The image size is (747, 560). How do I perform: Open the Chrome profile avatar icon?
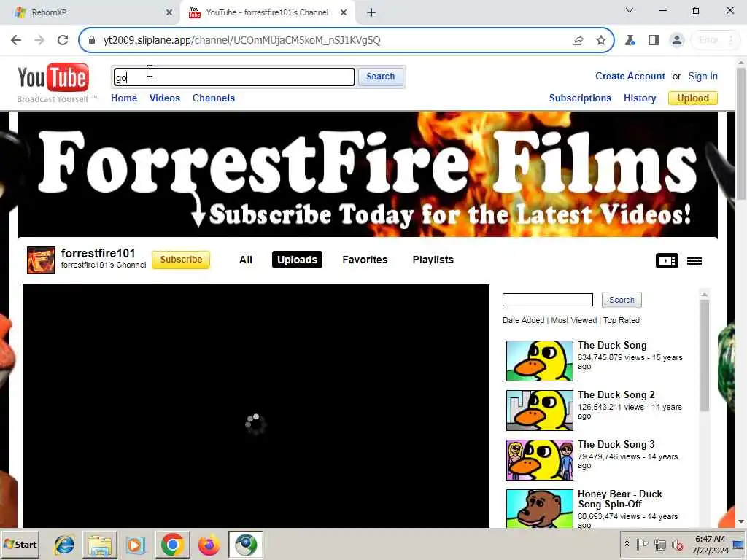[676, 40]
